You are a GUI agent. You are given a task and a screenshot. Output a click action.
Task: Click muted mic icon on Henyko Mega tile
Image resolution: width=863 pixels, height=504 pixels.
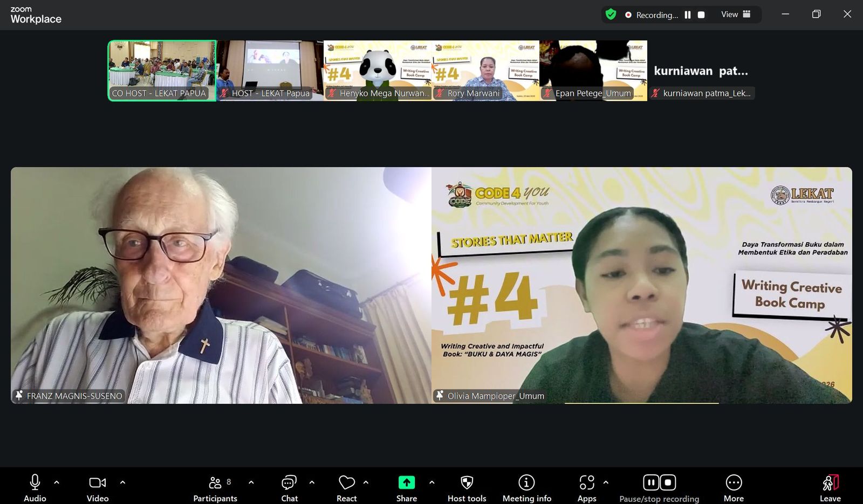pyautogui.click(x=332, y=93)
